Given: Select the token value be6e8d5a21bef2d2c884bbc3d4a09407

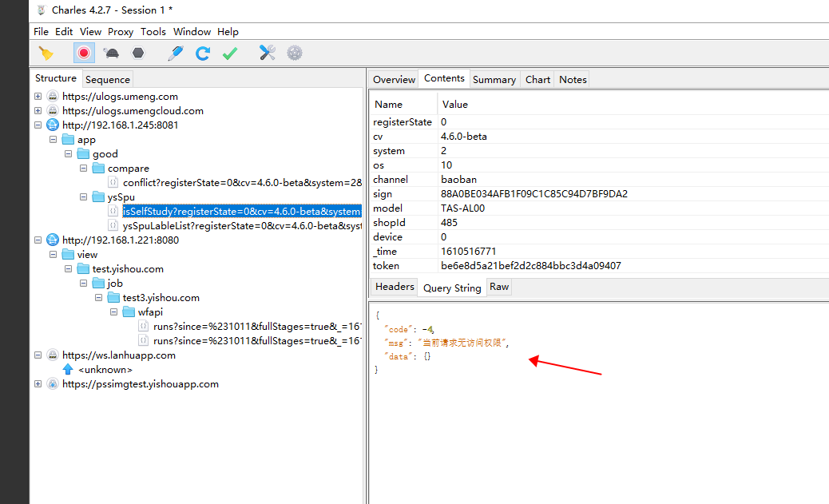Looking at the screenshot, I should click(531, 265).
